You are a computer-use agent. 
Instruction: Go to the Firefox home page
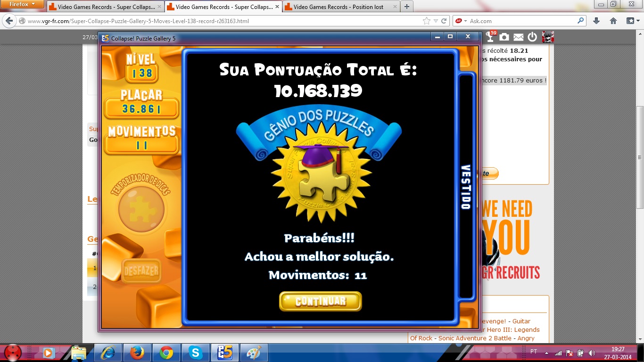click(613, 21)
